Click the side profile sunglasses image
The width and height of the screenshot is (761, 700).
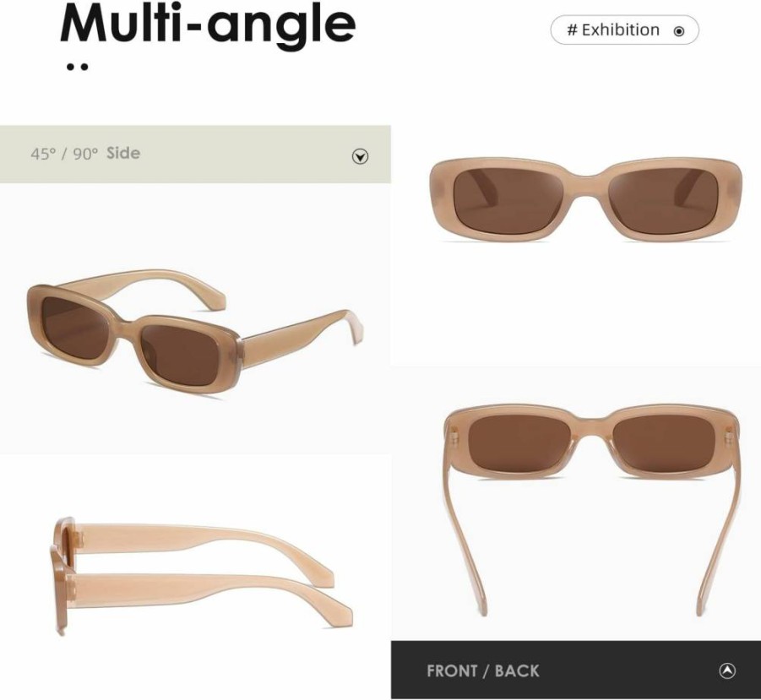point(201,575)
